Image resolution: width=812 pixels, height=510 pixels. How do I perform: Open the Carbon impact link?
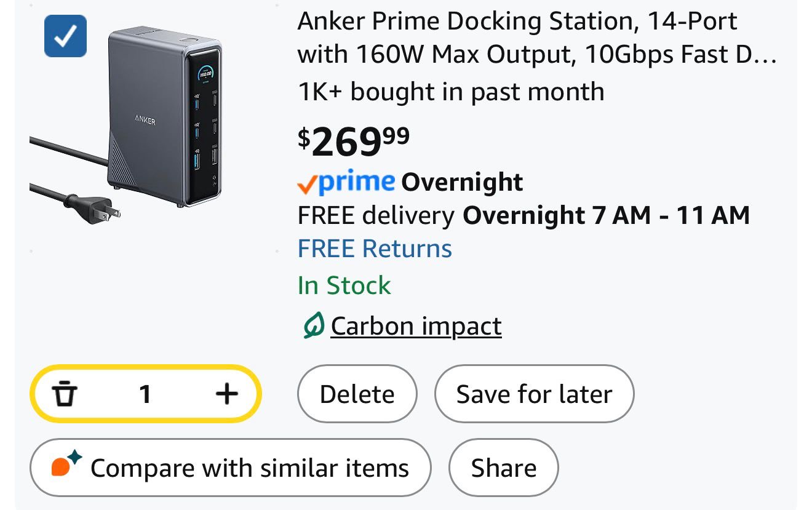[416, 326]
